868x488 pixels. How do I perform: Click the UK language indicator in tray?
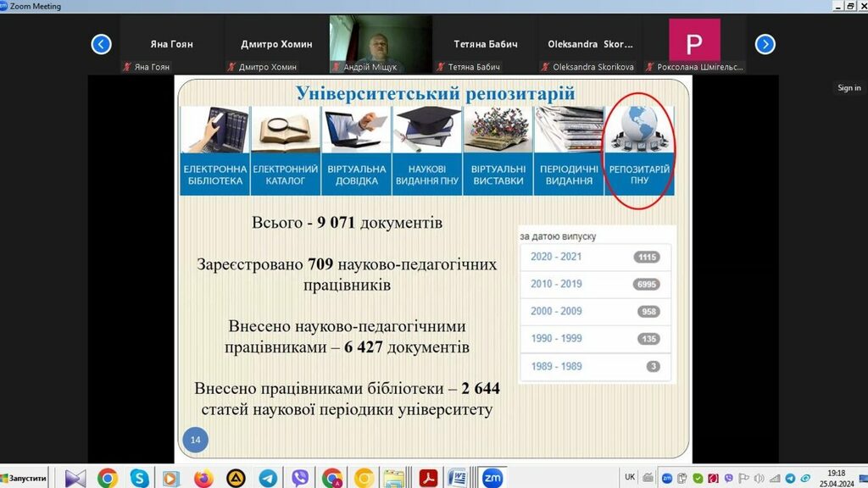pos(629,477)
